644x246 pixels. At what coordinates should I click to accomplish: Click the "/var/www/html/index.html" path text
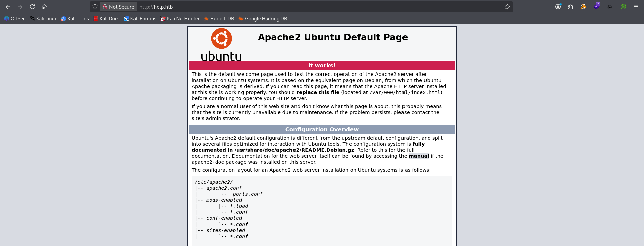pos(405,92)
